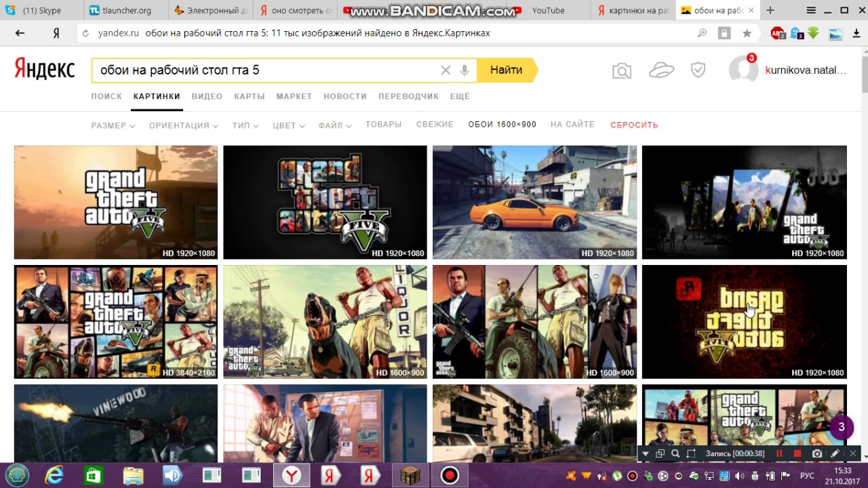
Task: Switch to the Маркет tab
Action: 294,96
